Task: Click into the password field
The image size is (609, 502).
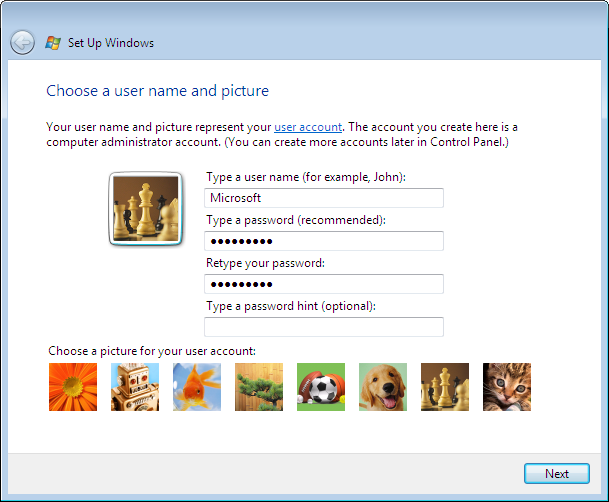Action: coord(324,241)
